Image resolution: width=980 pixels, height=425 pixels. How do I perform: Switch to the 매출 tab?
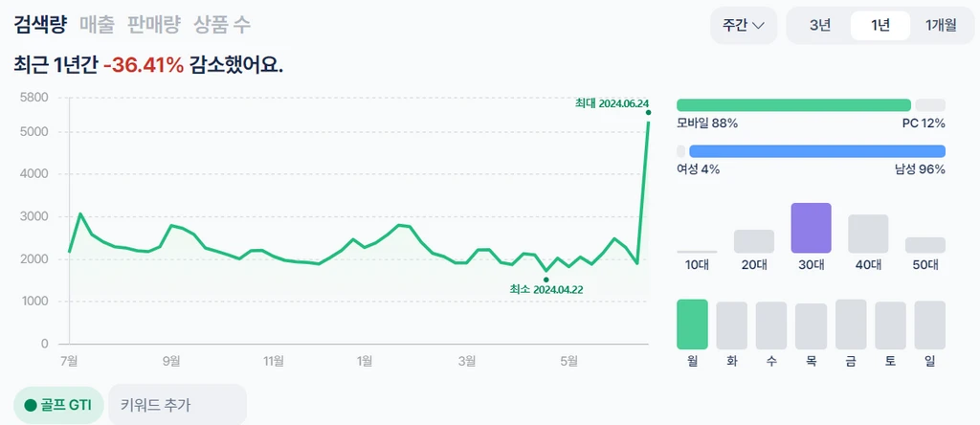tap(98, 25)
